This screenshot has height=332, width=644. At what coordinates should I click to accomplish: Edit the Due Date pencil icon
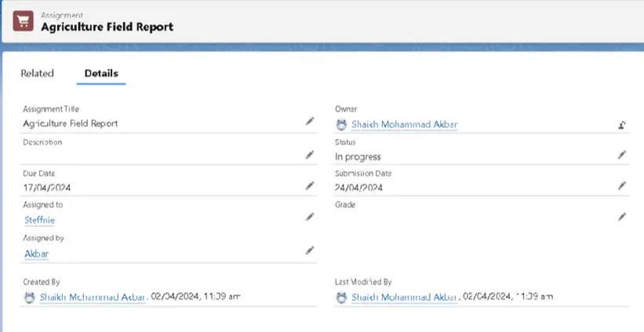pos(309,186)
